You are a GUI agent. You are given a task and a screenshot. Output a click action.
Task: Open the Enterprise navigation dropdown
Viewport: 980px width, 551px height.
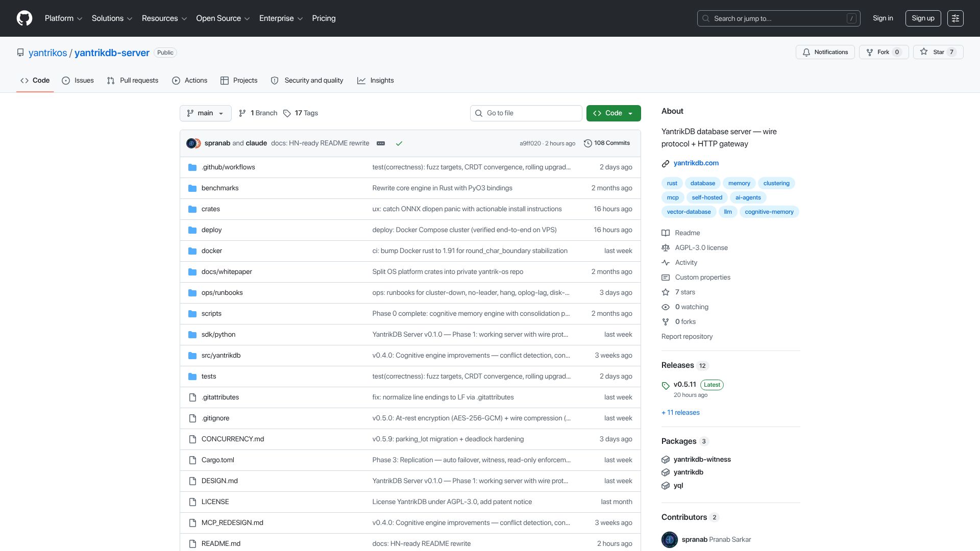281,18
